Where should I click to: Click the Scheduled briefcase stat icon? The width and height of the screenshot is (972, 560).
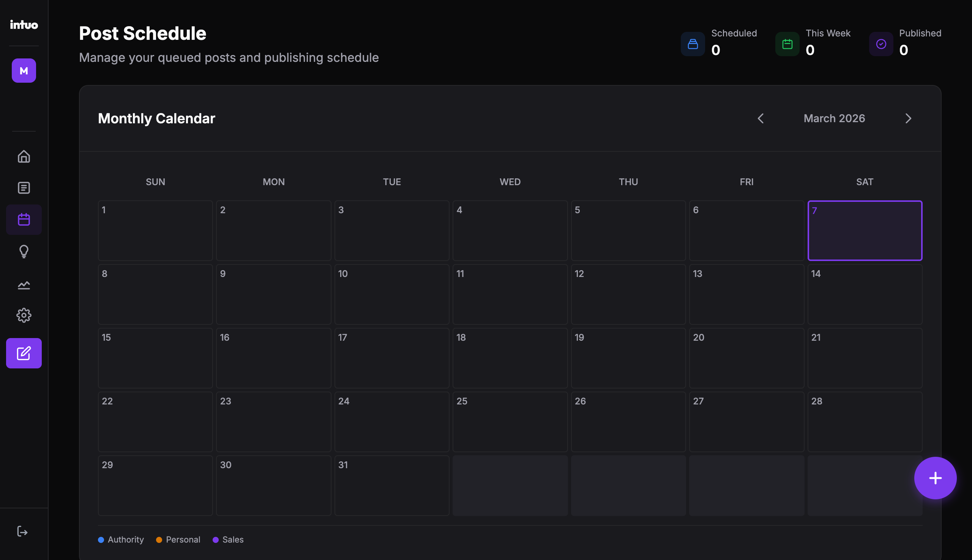[x=692, y=44]
